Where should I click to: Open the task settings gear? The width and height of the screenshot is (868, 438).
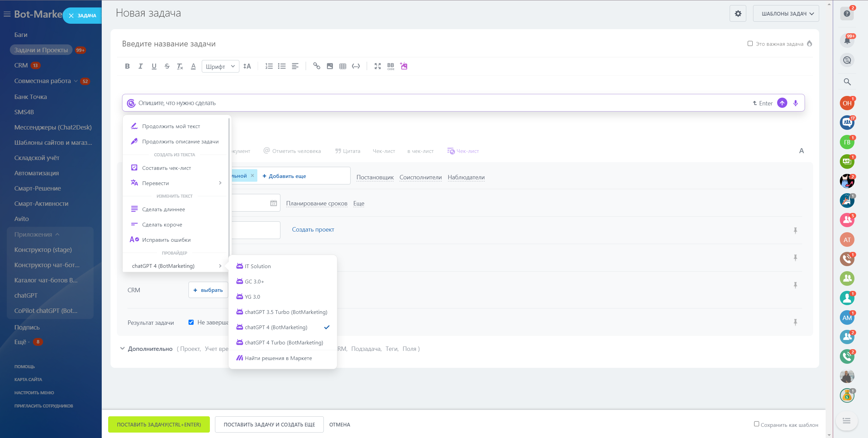pos(738,14)
